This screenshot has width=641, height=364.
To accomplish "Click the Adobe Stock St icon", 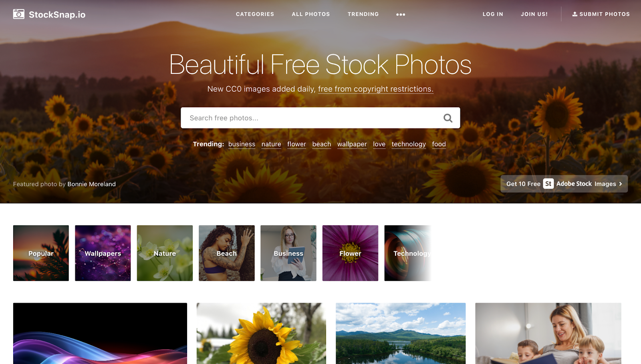I will point(548,184).
